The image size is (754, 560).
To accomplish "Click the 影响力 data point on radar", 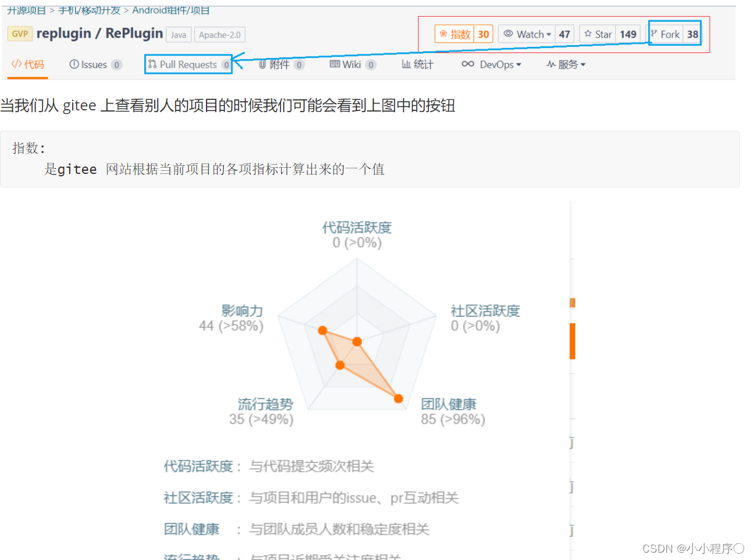I will click(x=322, y=331).
